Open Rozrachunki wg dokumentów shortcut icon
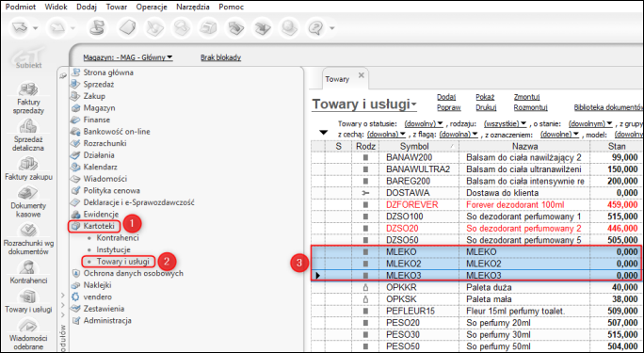644x353 pixels. pos(28,231)
